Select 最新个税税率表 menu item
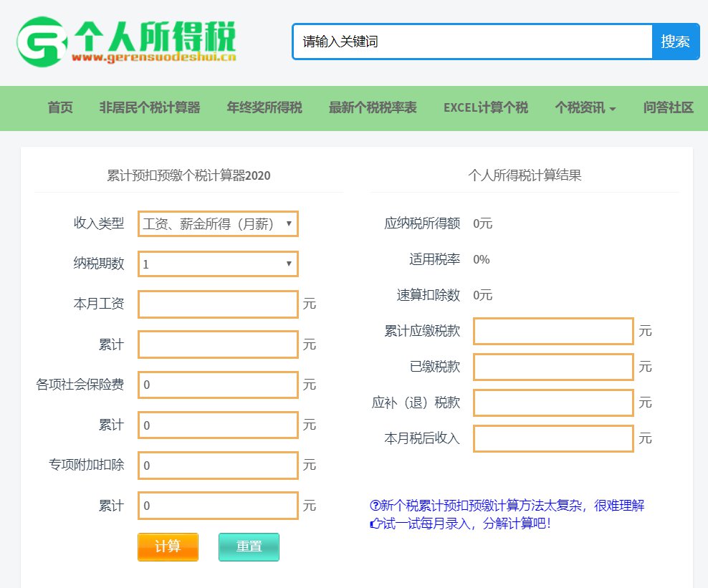The height and width of the screenshot is (588, 708). (373, 108)
